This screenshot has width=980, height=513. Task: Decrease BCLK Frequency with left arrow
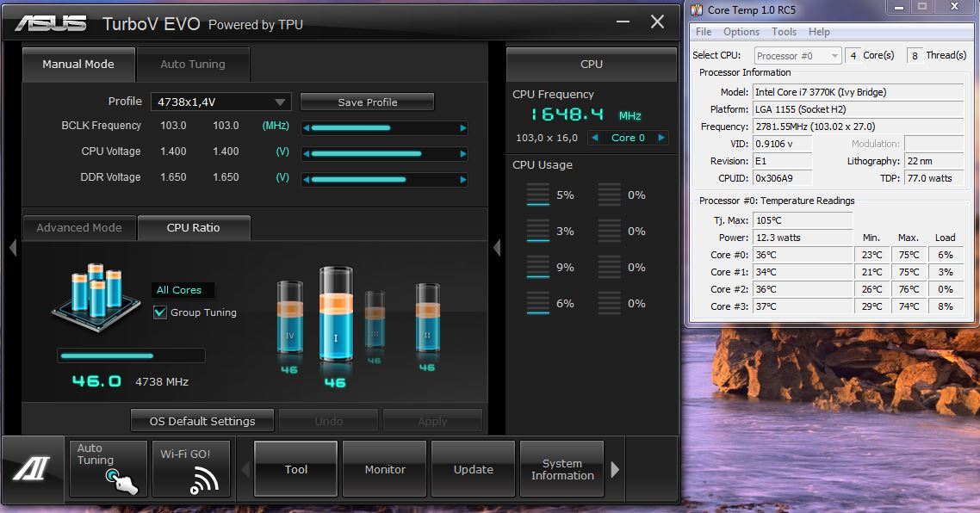pyautogui.click(x=307, y=128)
